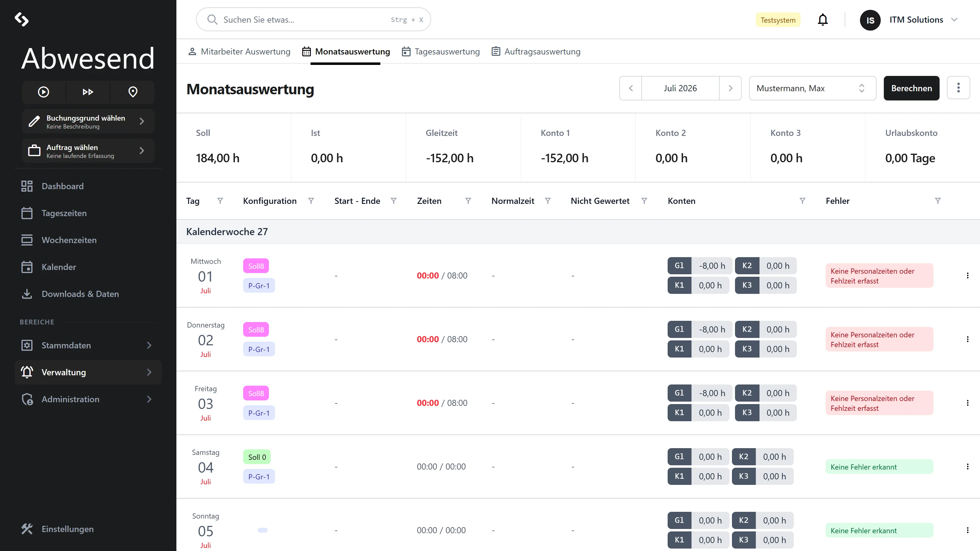
Task: Open the more options menu beside Berechnen
Action: 958,88
